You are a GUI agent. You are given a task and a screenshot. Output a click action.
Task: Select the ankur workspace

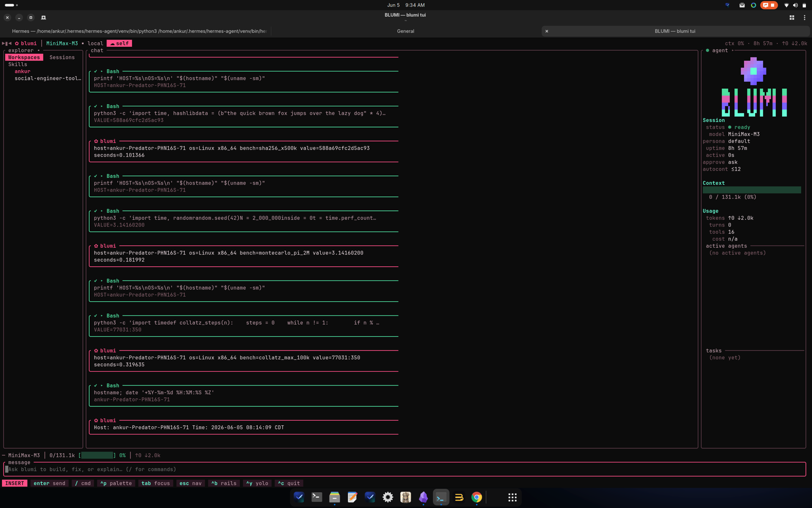[22, 72]
